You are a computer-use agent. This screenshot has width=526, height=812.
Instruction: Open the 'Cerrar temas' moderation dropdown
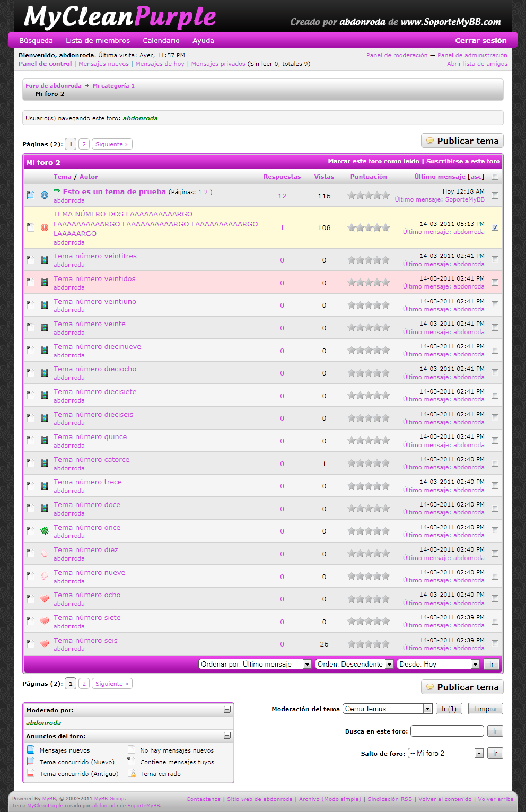click(388, 709)
